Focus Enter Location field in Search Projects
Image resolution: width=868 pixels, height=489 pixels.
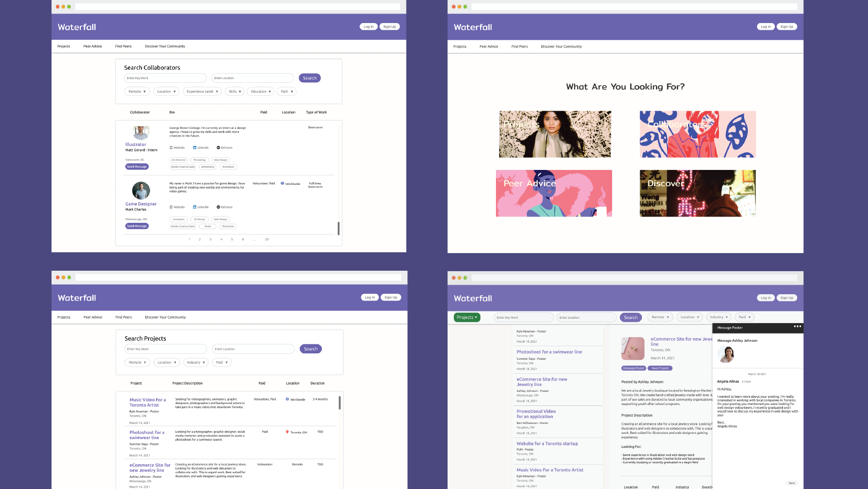pos(253,349)
